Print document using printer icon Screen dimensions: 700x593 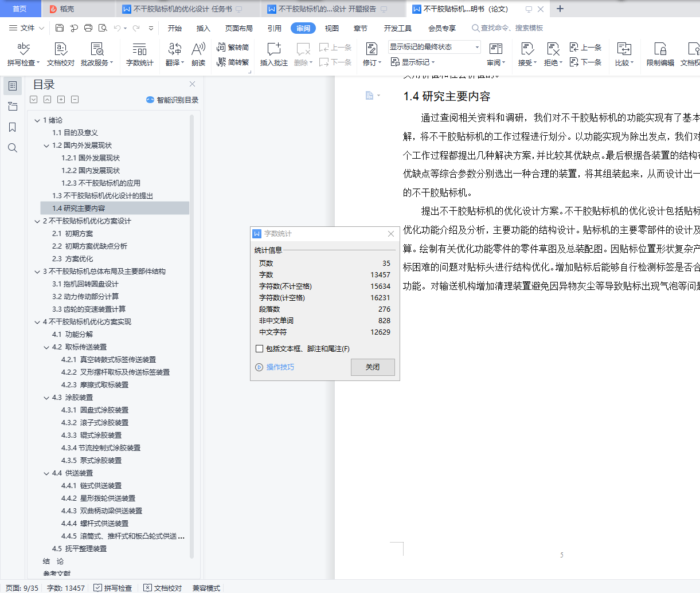point(88,28)
